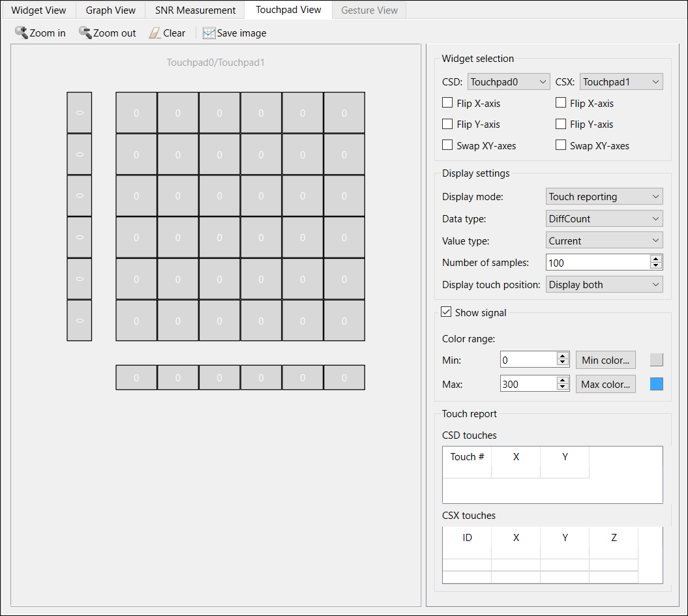Decrease Max value with down arrow
The image size is (688, 616).
[x=563, y=387]
